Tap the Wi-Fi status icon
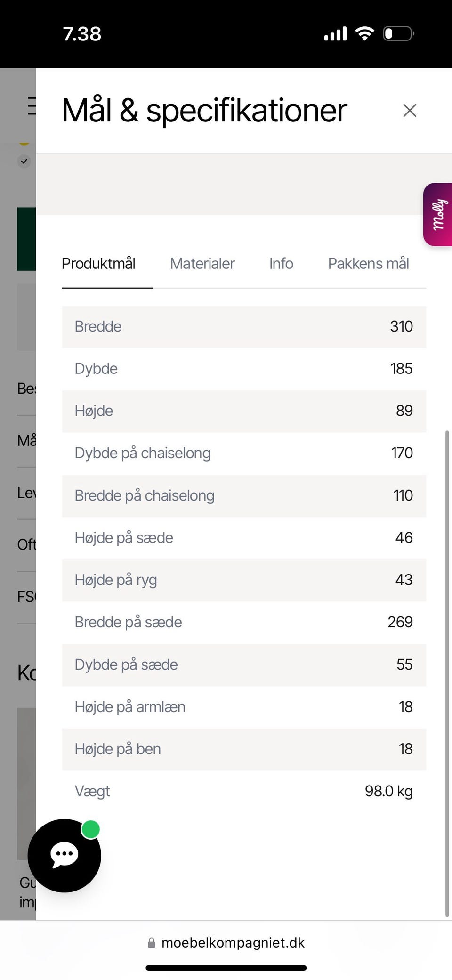The width and height of the screenshot is (452, 980). click(x=364, y=34)
